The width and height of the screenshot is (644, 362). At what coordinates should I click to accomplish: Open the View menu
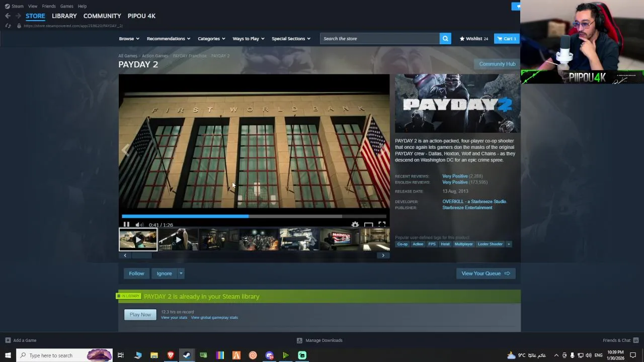coord(33,6)
